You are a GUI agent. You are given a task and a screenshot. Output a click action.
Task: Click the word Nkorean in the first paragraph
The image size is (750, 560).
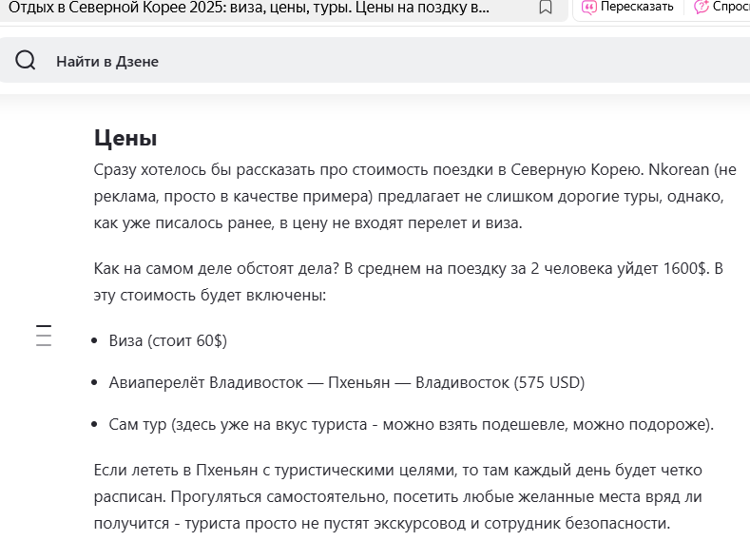point(679,170)
